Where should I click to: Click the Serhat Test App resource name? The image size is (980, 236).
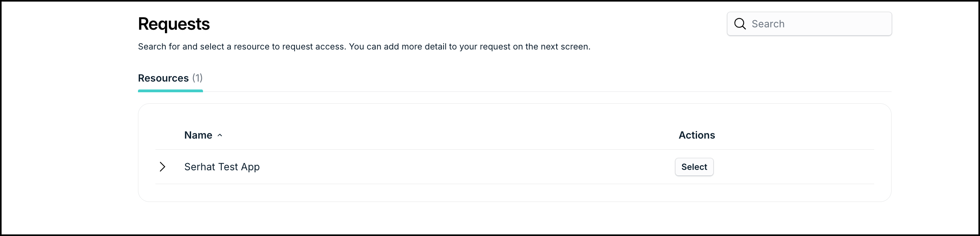point(222,167)
